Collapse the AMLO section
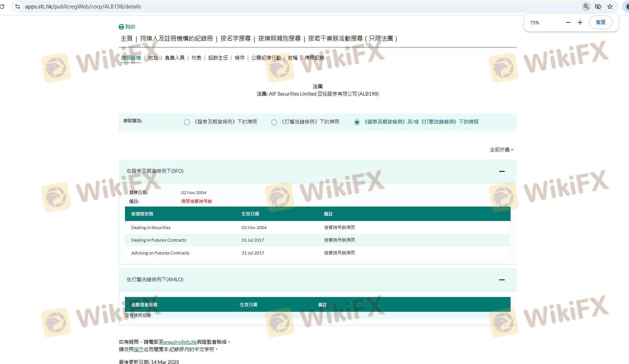 click(x=502, y=280)
